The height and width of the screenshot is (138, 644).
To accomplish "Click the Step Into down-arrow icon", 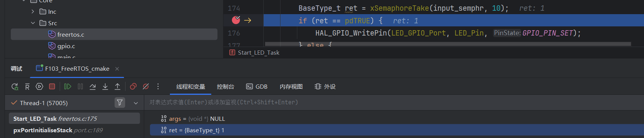I will pos(105,87).
